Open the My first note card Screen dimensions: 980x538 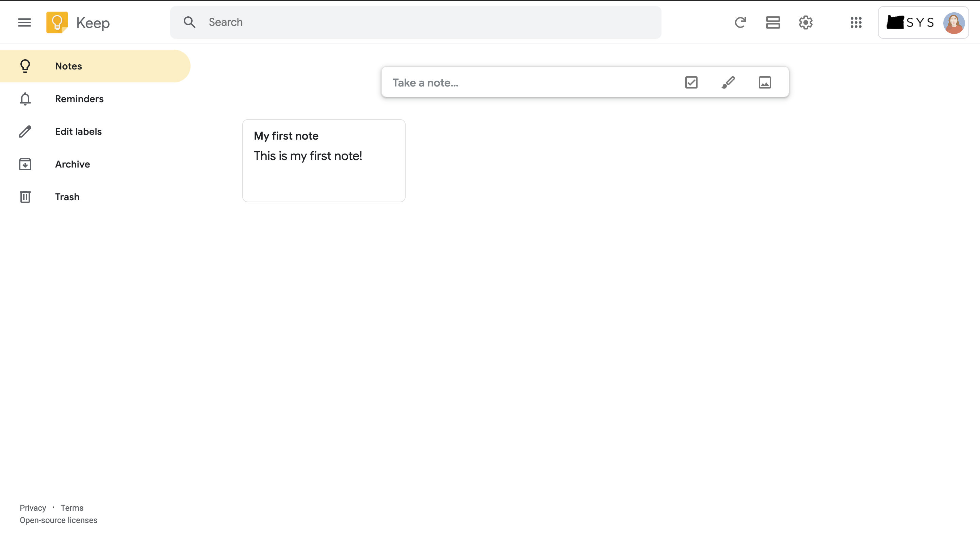tap(324, 161)
